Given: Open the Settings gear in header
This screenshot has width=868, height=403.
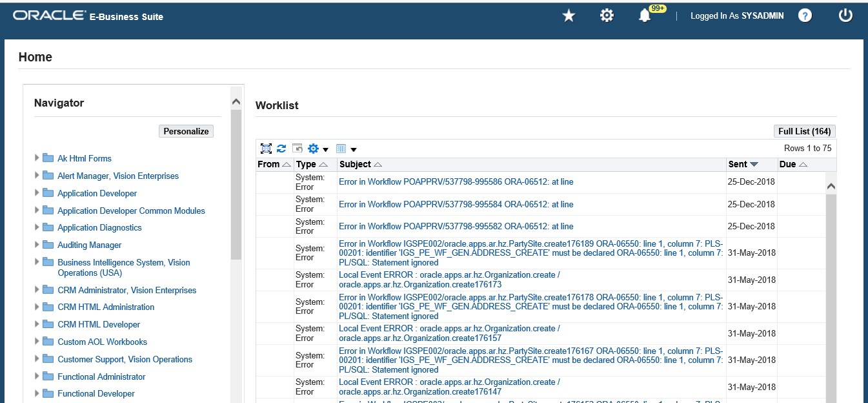Looking at the screenshot, I should (x=607, y=16).
